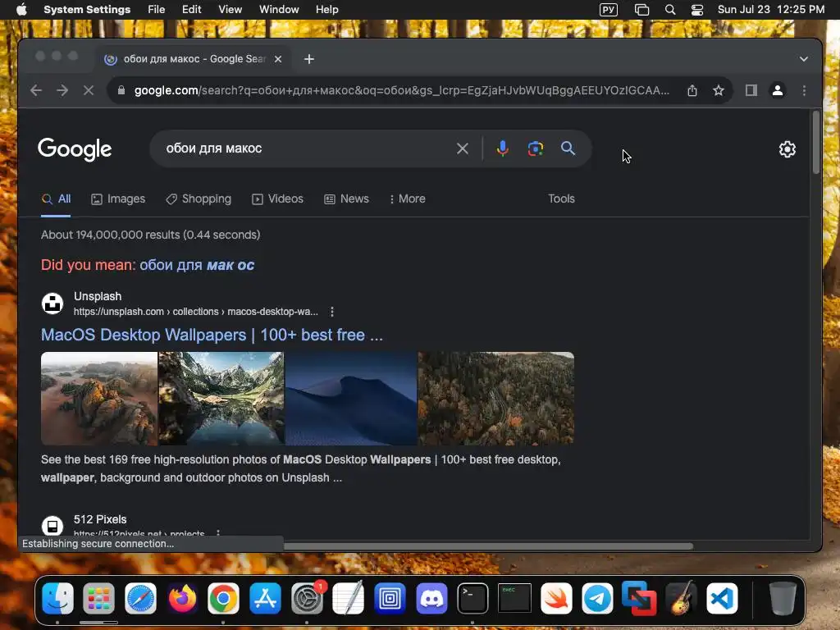This screenshot has width=840, height=630.
Task: Open the File menu
Action: 157,10
